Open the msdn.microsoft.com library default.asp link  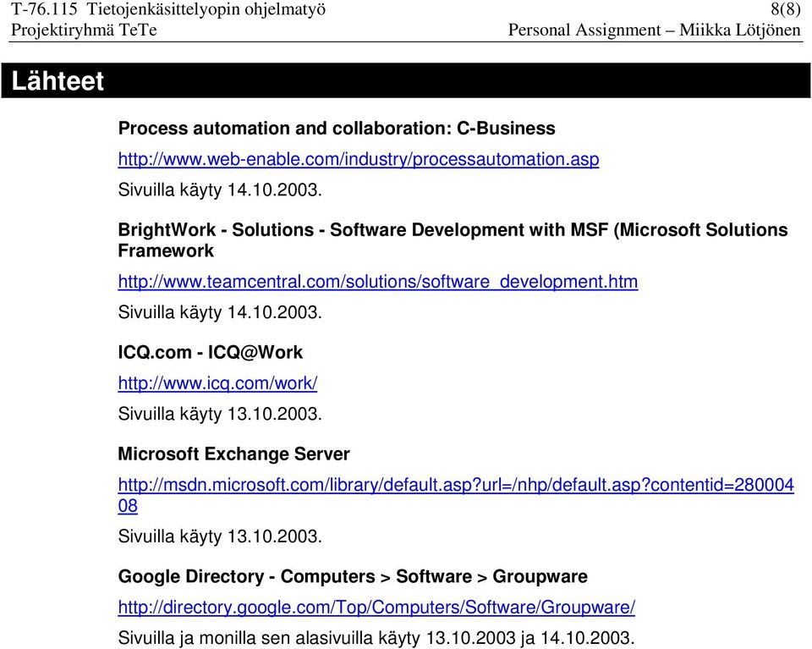(x=456, y=495)
